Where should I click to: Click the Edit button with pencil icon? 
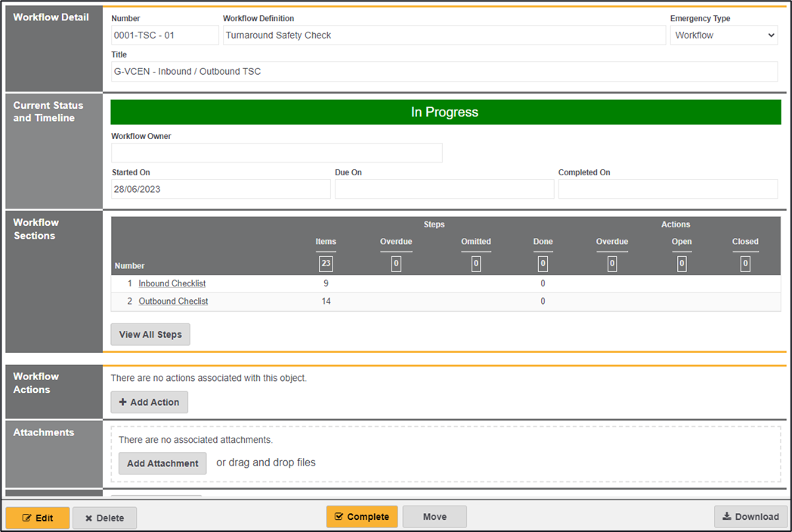(38, 518)
